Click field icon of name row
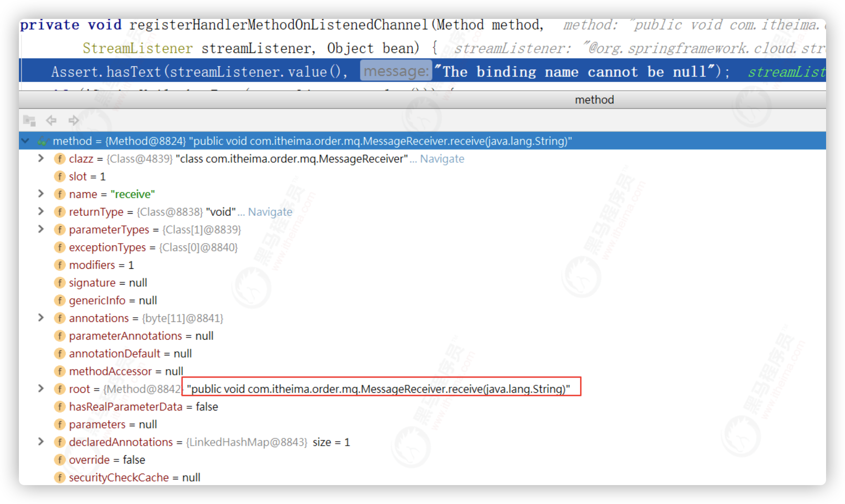This screenshot has width=845, height=504. [60, 194]
